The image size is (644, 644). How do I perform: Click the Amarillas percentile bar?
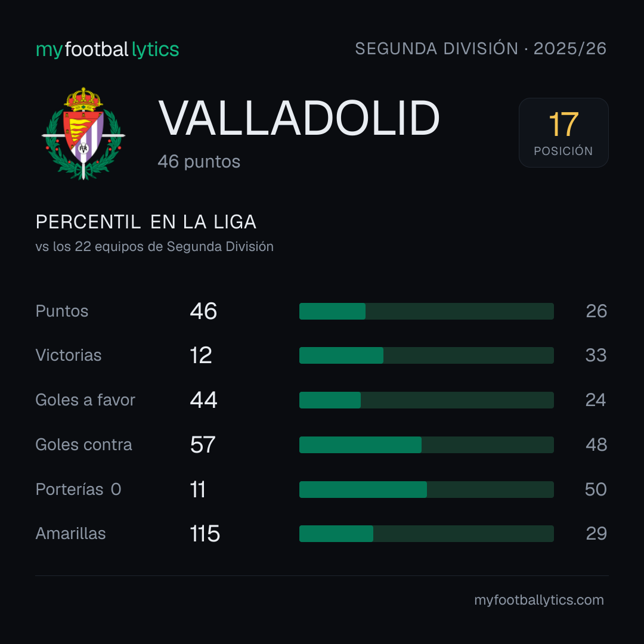click(x=426, y=534)
